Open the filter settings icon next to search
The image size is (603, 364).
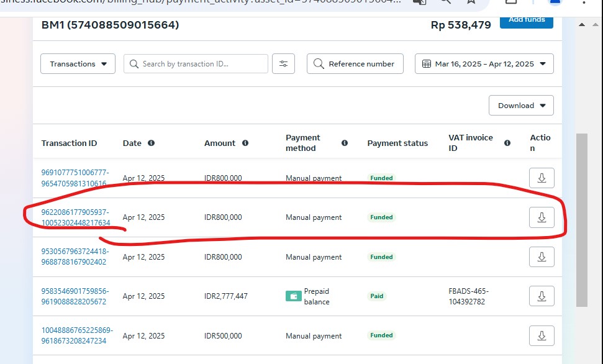coord(283,64)
